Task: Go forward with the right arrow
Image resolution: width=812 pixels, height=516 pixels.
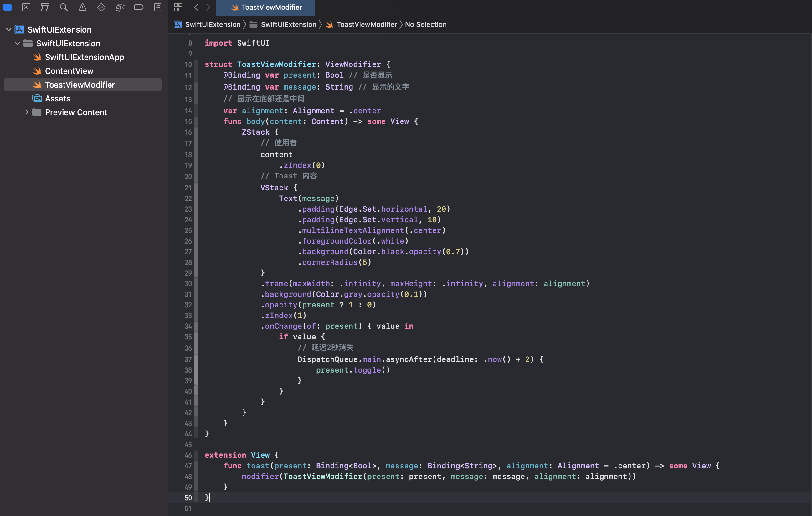Action: point(208,7)
